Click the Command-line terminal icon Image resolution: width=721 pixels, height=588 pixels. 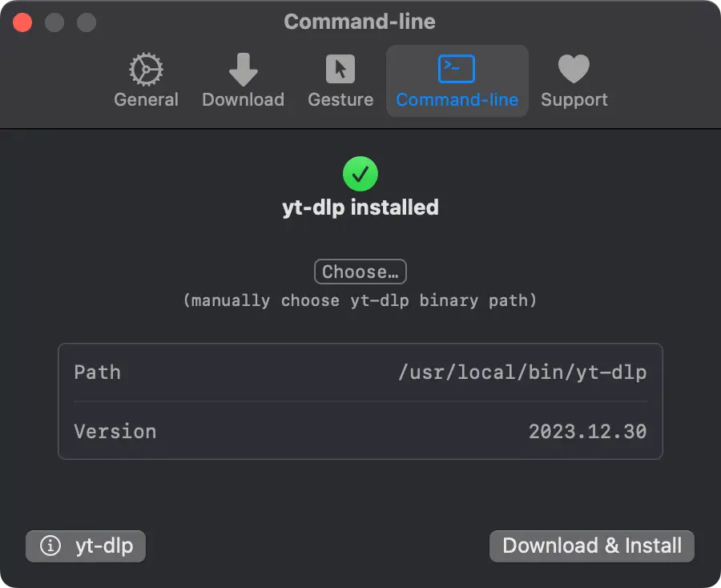(457, 70)
